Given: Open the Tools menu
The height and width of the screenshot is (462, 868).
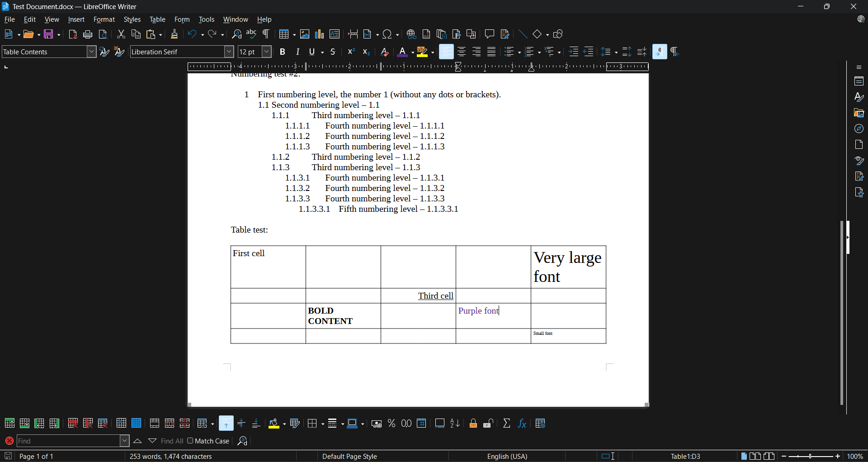Looking at the screenshot, I should [207, 20].
